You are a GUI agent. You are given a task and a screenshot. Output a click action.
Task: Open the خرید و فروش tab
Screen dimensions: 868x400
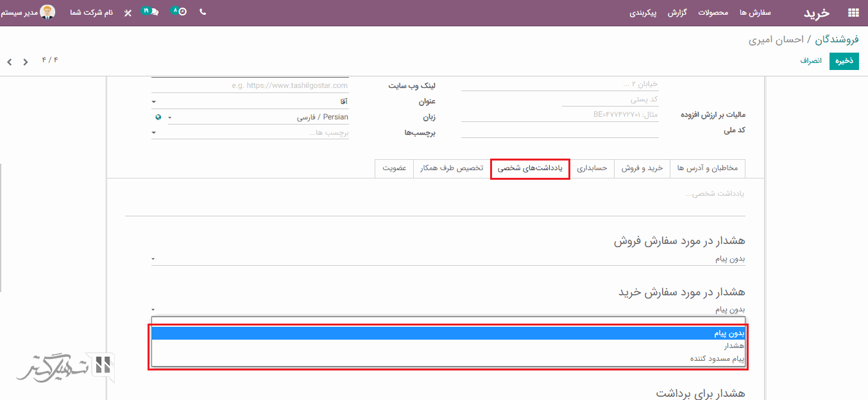click(x=642, y=168)
